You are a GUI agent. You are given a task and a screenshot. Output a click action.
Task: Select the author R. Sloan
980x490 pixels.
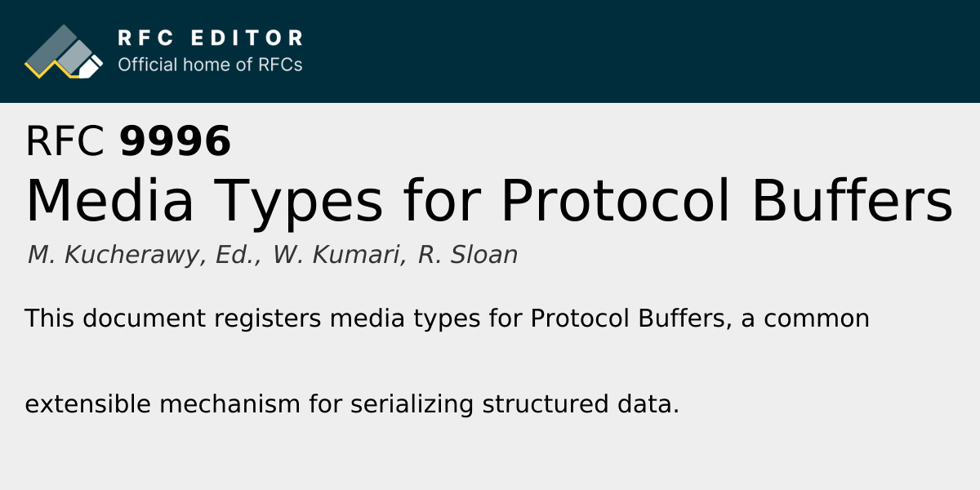(x=467, y=255)
